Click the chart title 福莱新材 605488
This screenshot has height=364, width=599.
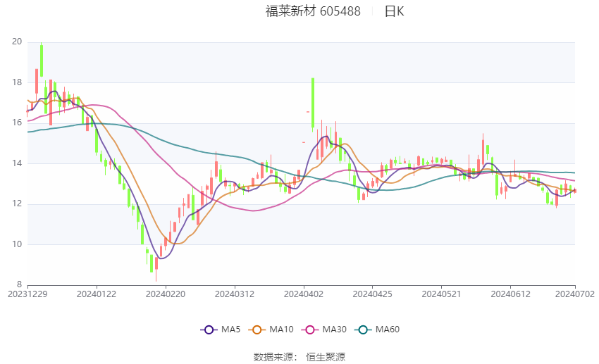click(313, 11)
